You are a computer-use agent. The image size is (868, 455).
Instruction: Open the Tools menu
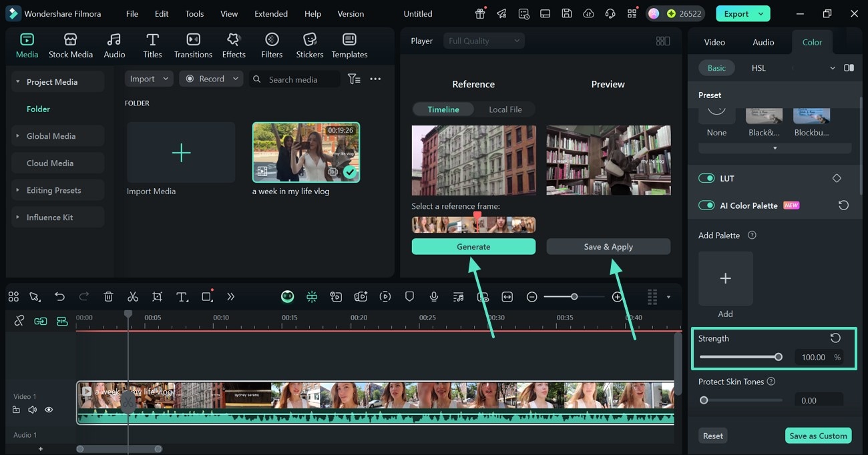click(x=194, y=13)
